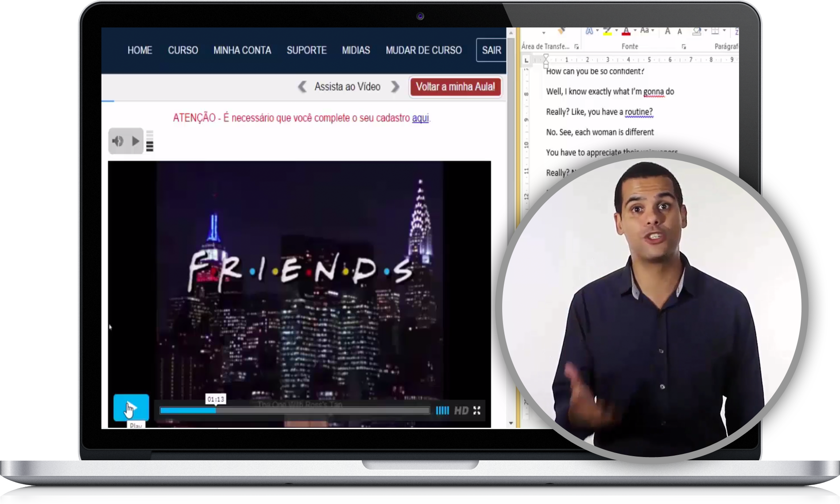This screenshot has height=504, width=840.
Task: Click the underlined word 'routine?' in Word
Action: coord(639,112)
